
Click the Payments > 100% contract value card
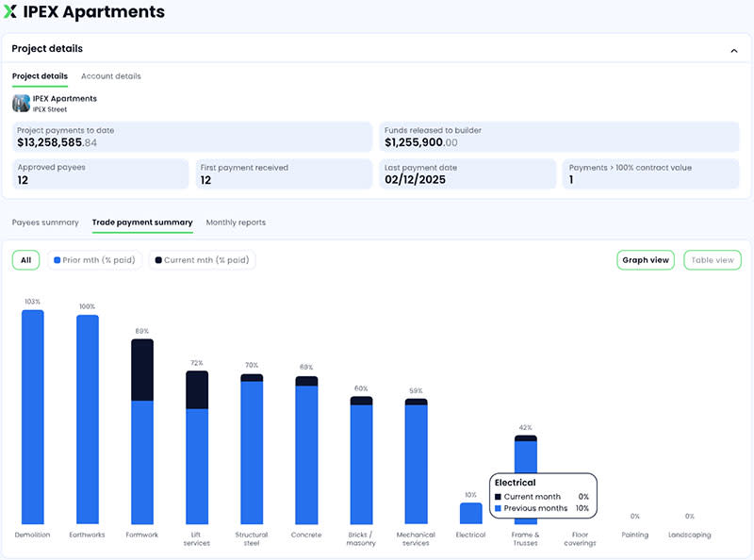pos(650,173)
